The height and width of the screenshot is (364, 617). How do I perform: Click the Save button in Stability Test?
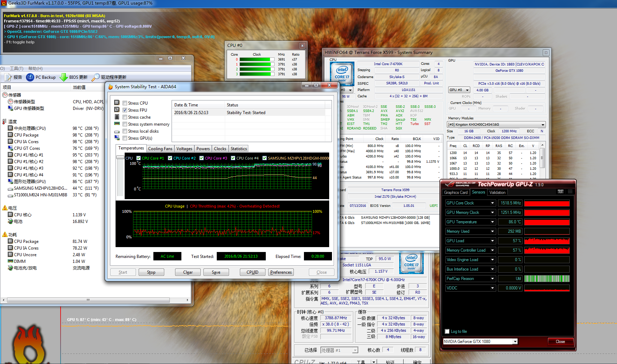pos(216,272)
